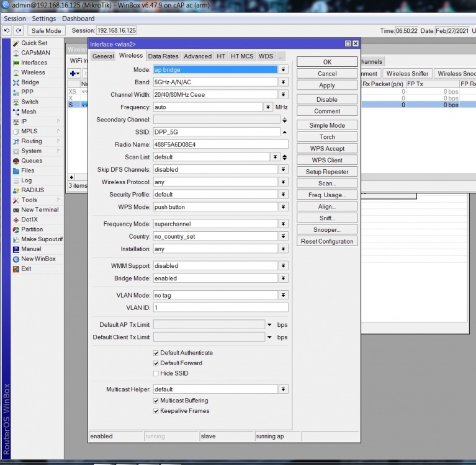Open the Settings menu
Viewport: 476px width, 465px height.
coord(43,19)
